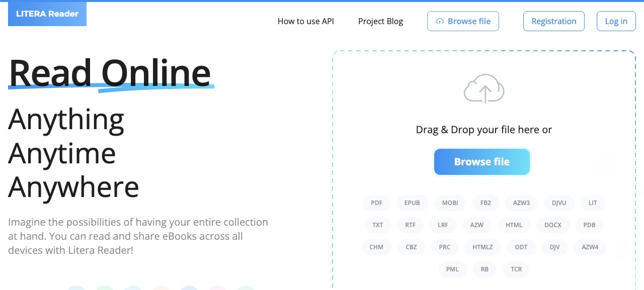This screenshot has width=644, height=290.
Task: Select the EPUB format tag
Action: 412,203
